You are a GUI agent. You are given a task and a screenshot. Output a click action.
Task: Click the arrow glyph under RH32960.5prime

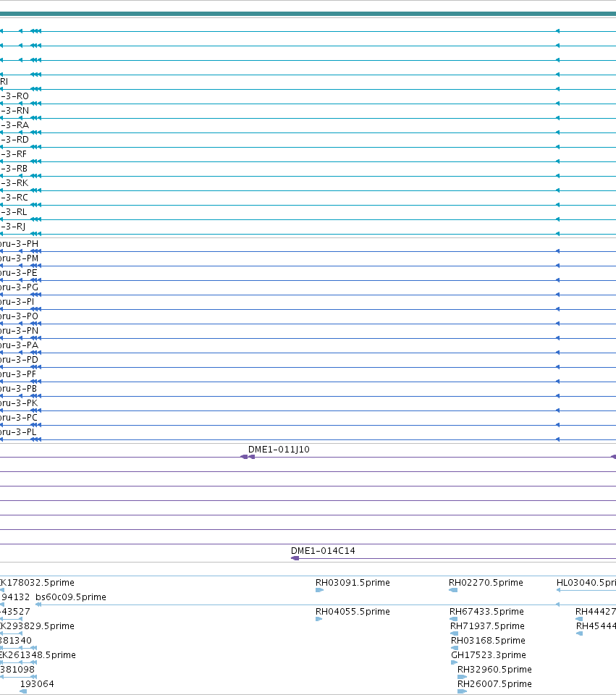463,677
